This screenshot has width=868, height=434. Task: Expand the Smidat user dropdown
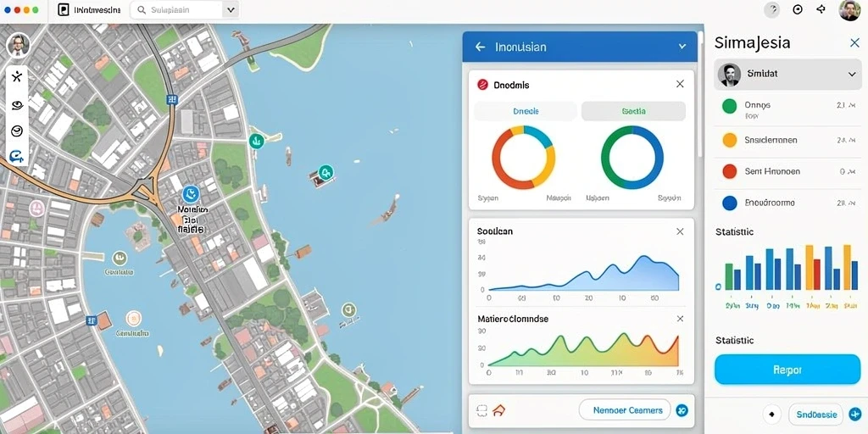click(852, 75)
